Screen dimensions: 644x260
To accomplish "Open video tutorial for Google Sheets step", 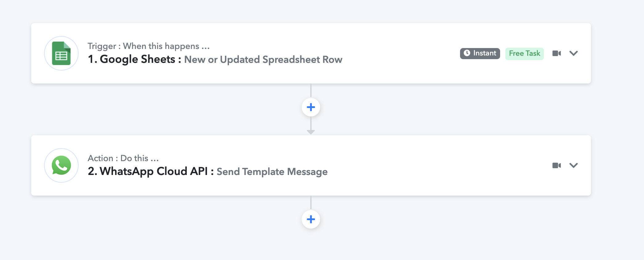I will 556,53.
